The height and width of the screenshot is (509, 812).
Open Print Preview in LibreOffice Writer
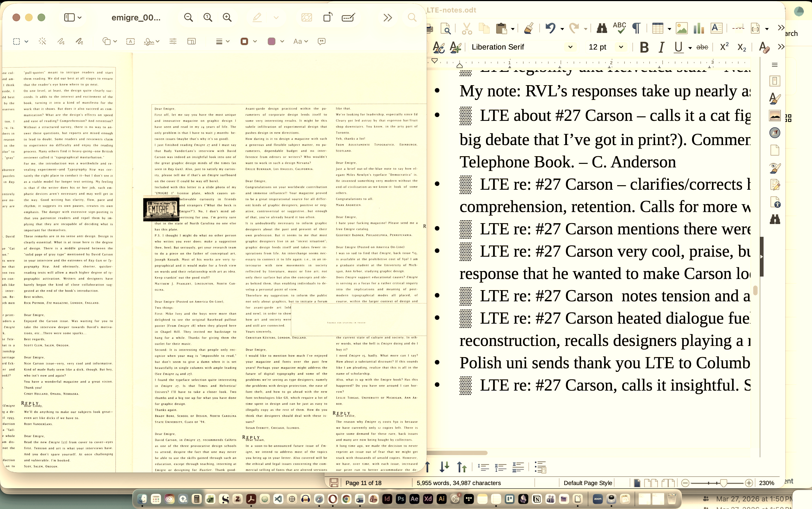[445, 29]
